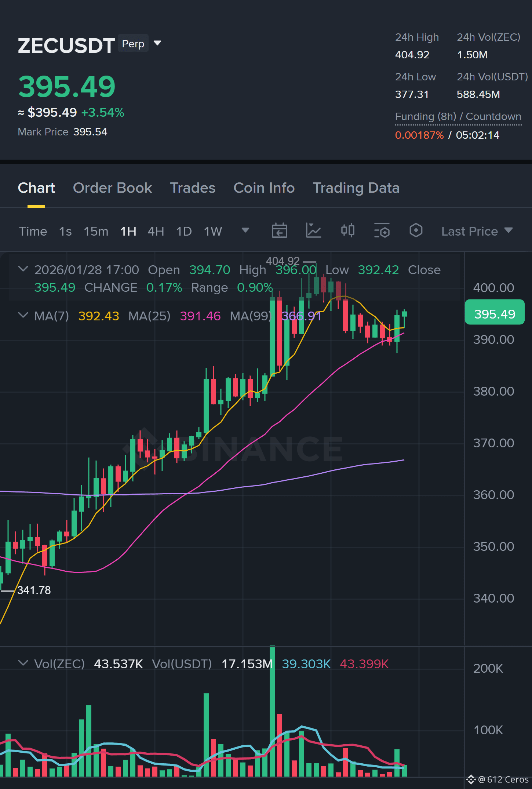Open the line chart indicators icon
The height and width of the screenshot is (789, 532).
tap(313, 231)
